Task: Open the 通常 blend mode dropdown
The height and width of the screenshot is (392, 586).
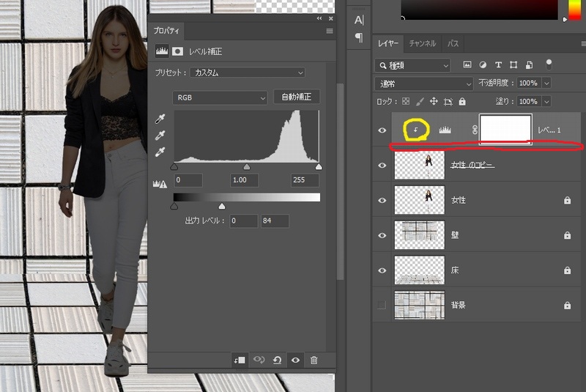Action: [x=423, y=84]
